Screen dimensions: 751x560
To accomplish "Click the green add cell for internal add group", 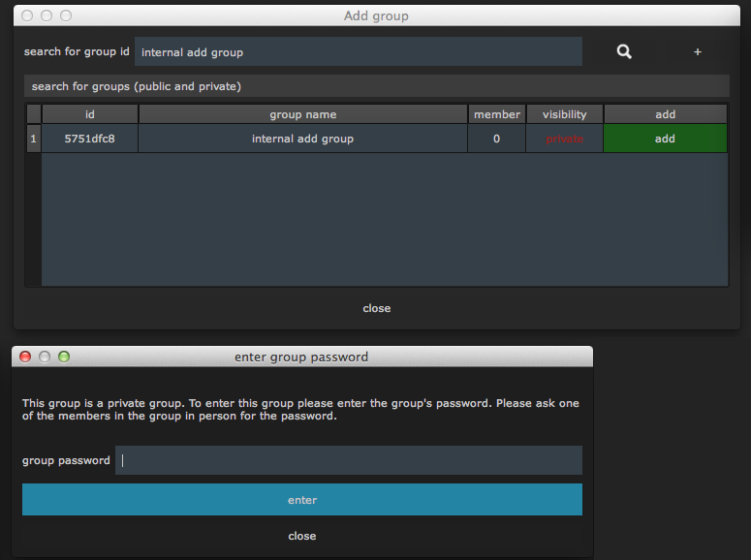I will coord(665,139).
